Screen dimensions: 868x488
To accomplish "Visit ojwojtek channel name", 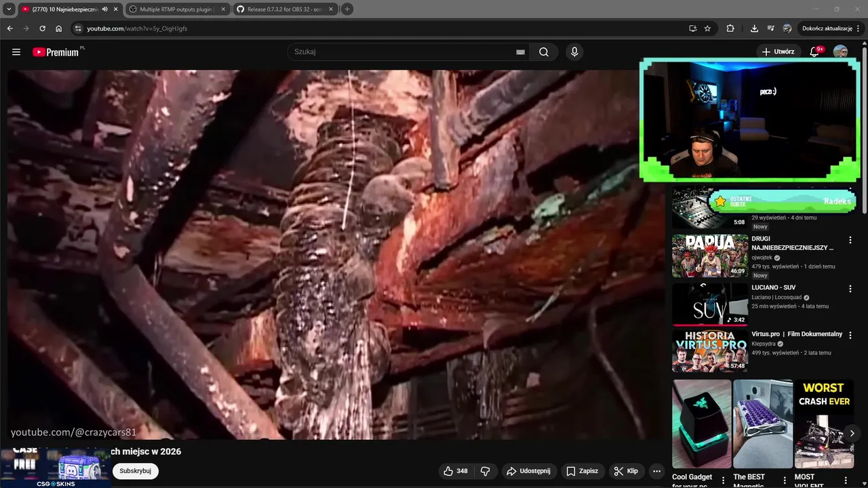I will [x=762, y=258].
